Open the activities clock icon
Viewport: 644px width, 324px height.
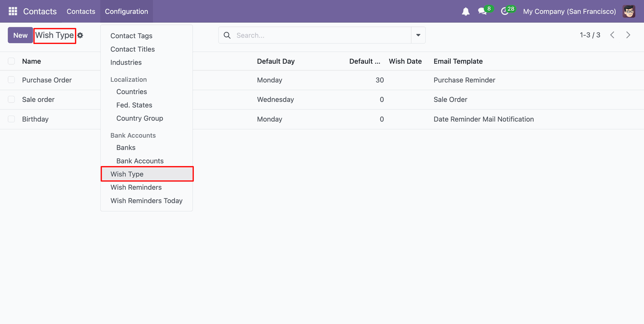point(505,11)
